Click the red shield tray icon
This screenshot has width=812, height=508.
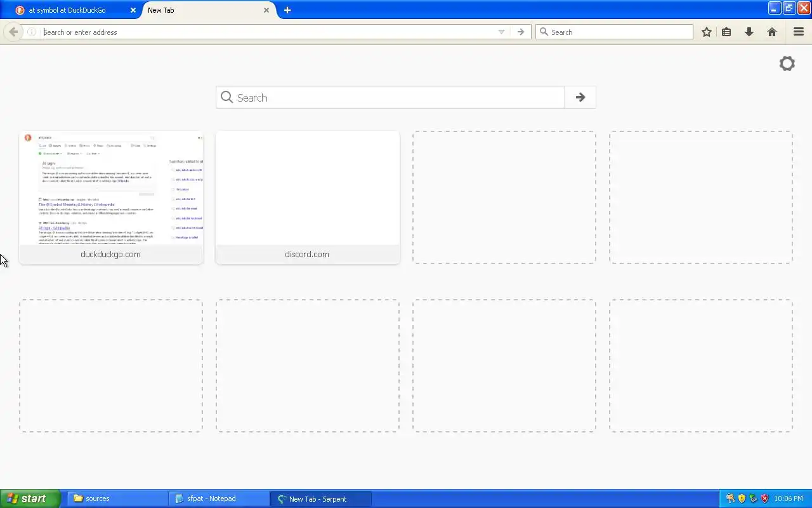point(764,498)
